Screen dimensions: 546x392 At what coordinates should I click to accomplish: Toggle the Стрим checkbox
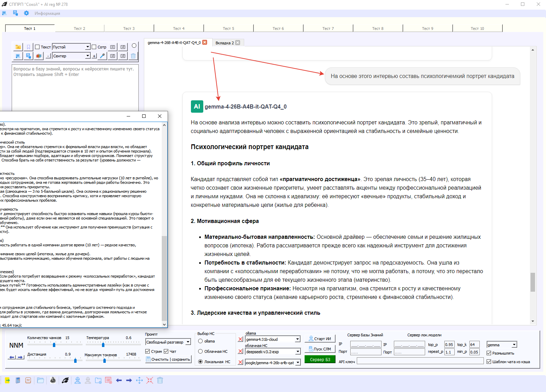click(x=148, y=351)
